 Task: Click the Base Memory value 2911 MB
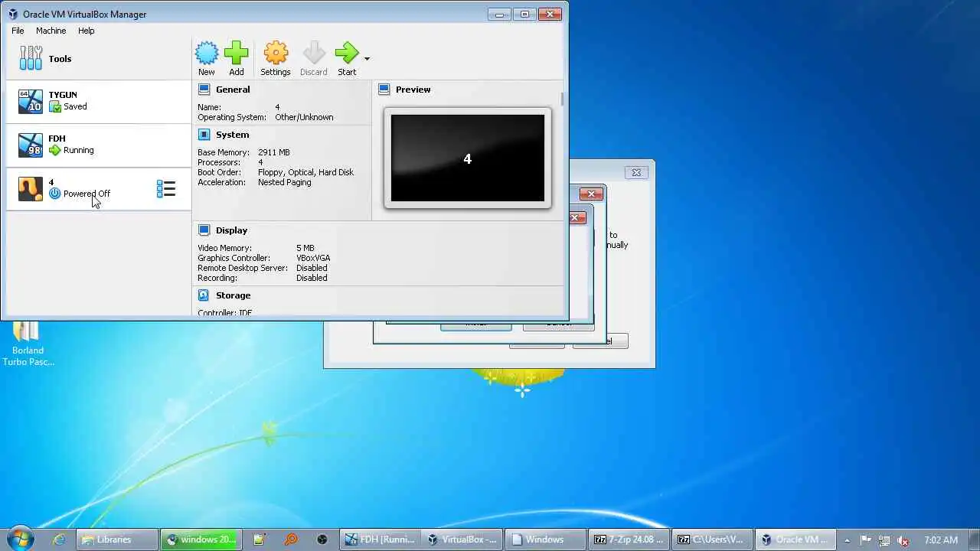click(x=274, y=152)
